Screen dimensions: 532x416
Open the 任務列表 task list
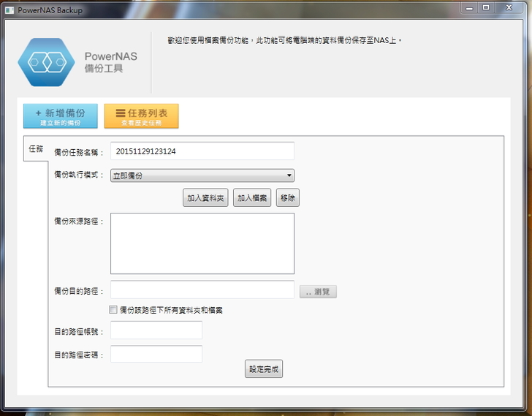[x=141, y=116]
